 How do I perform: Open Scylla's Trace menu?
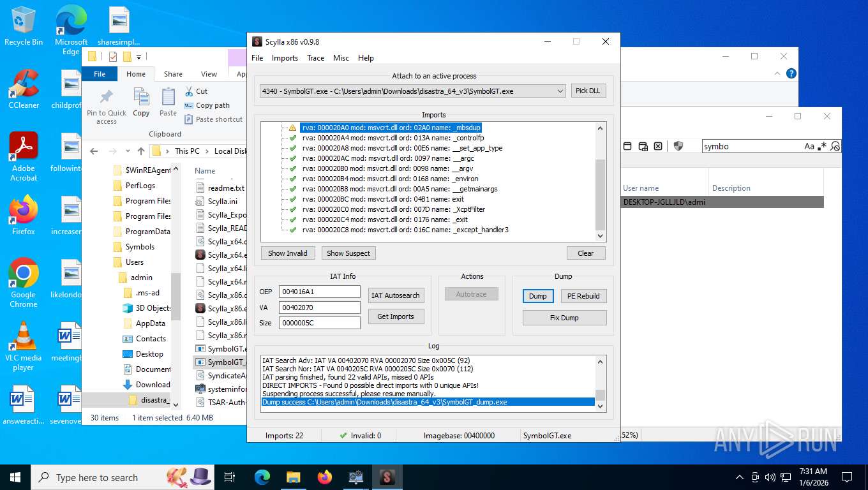coord(315,57)
